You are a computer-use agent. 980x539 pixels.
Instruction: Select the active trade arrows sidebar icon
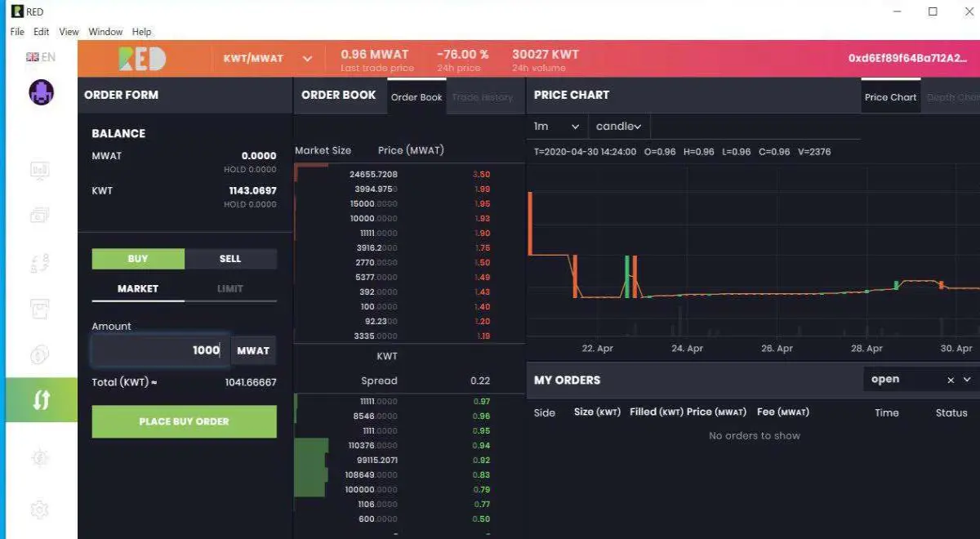(42, 400)
